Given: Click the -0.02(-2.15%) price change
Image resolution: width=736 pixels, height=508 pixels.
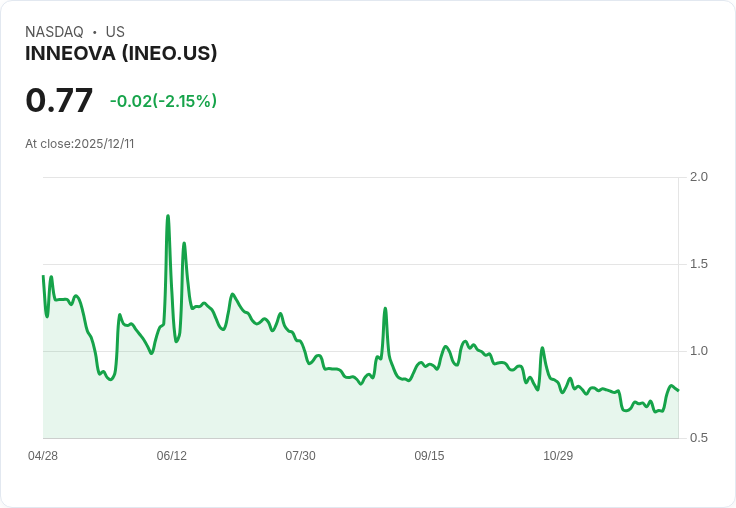Looking at the screenshot, I should [x=163, y=101].
